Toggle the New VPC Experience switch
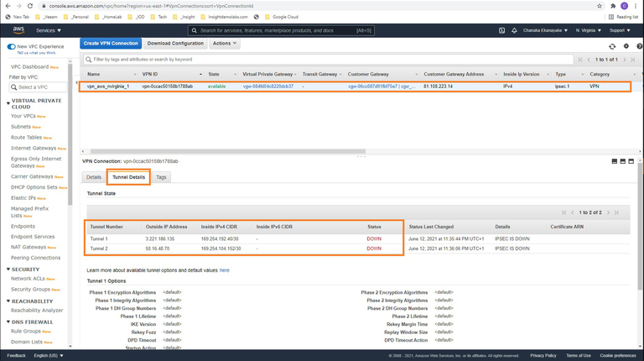The width and height of the screenshot is (644, 361). [x=12, y=46]
